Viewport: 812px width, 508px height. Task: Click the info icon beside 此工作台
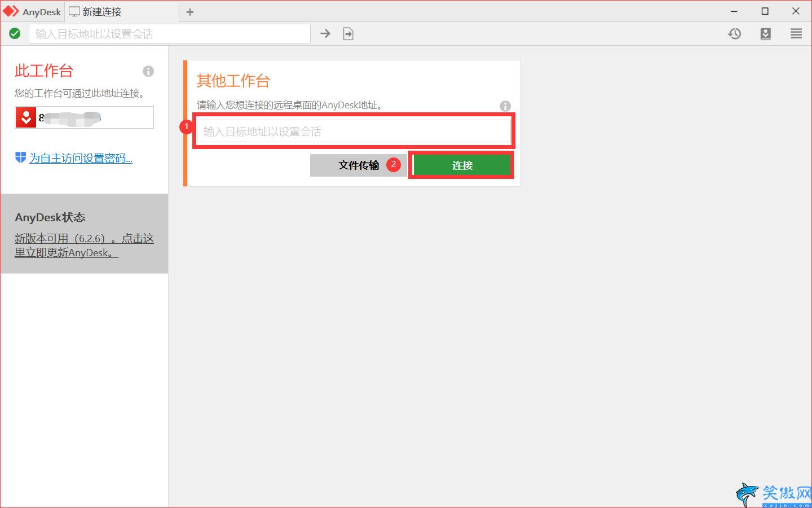pyautogui.click(x=148, y=71)
